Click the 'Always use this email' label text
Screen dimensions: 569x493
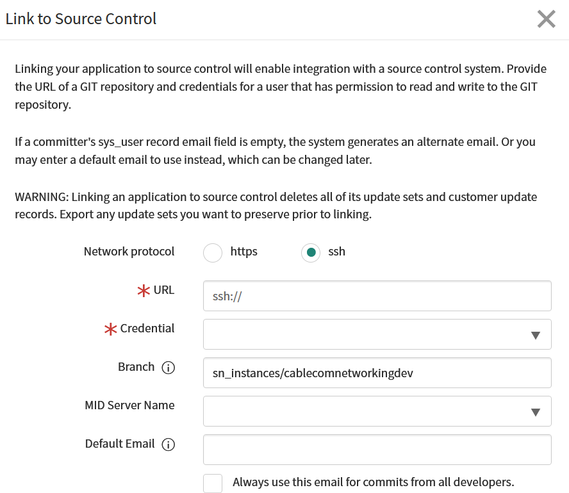point(373,482)
